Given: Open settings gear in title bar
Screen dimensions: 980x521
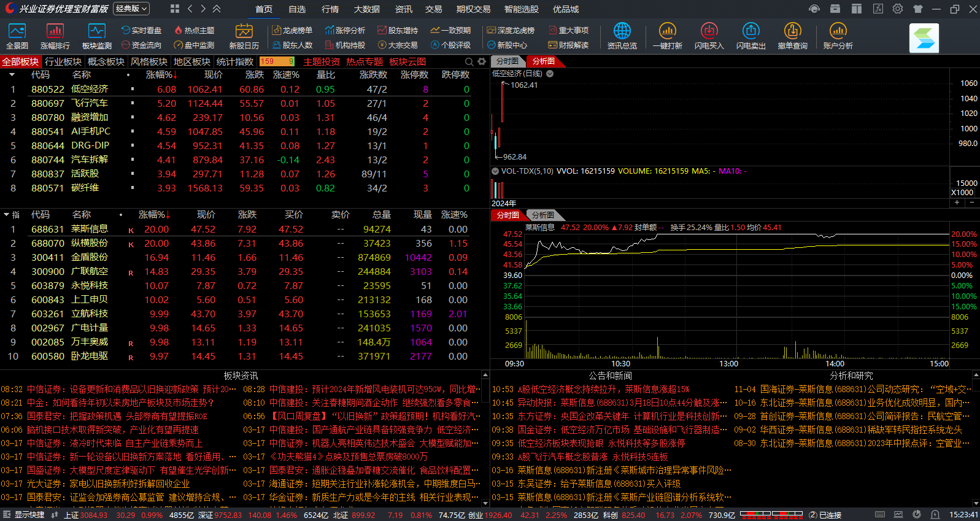Looking at the screenshot, I should (898, 9).
